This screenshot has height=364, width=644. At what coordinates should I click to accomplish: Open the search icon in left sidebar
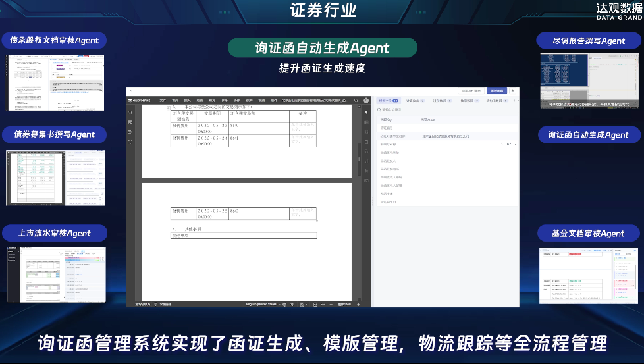(130, 113)
